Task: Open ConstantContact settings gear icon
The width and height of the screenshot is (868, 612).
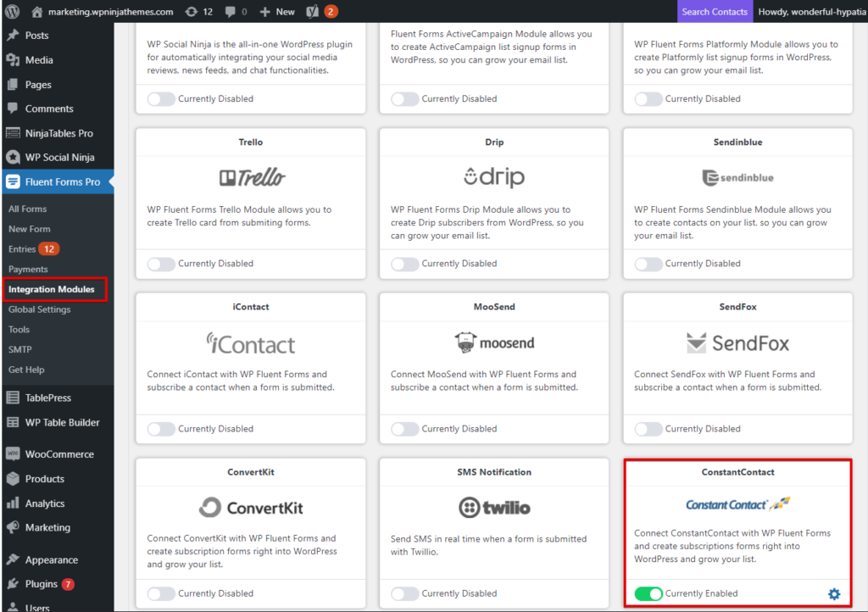Action: [834, 593]
